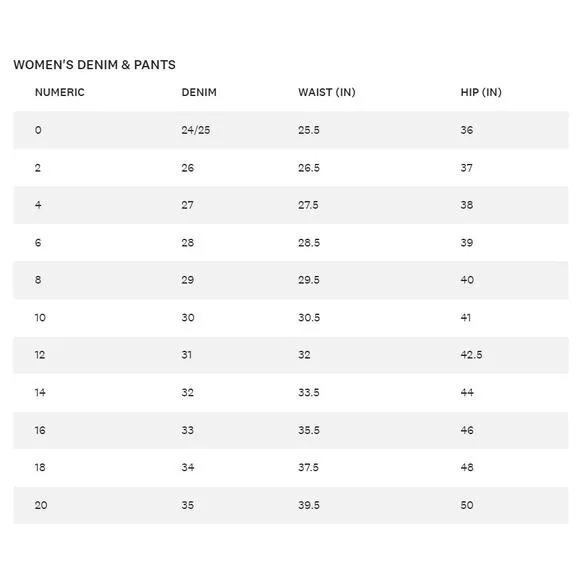Image resolution: width=580 pixels, height=580 pixels.
Task: Select denim size 31 cell
Action: [x=186, y=355]
